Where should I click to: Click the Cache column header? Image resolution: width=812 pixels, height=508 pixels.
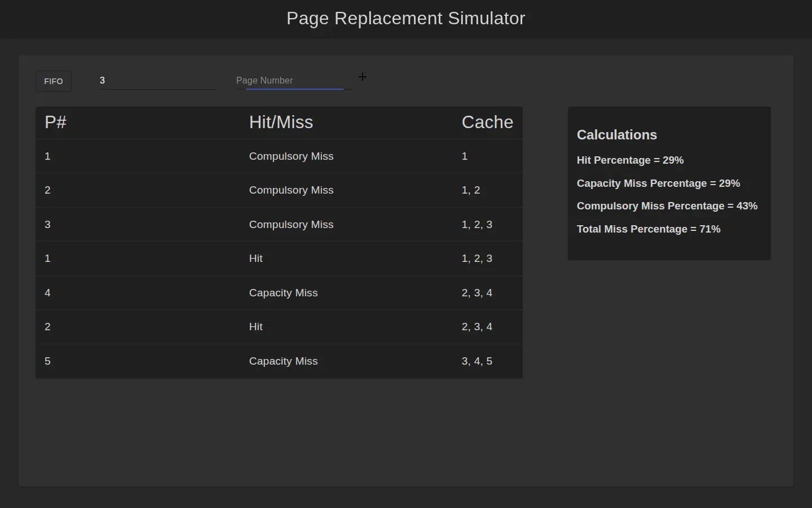pos(487,122)
